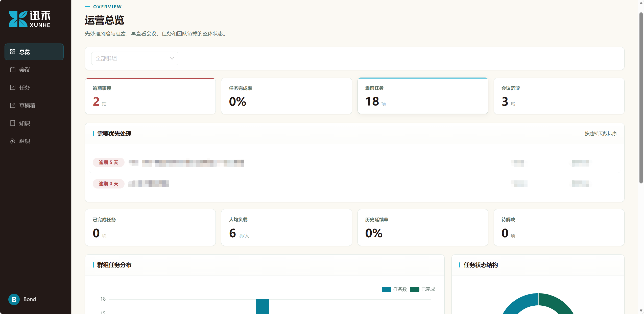Open the 任务 section
Screen dimensions: 644x314
tap(34, 87)
